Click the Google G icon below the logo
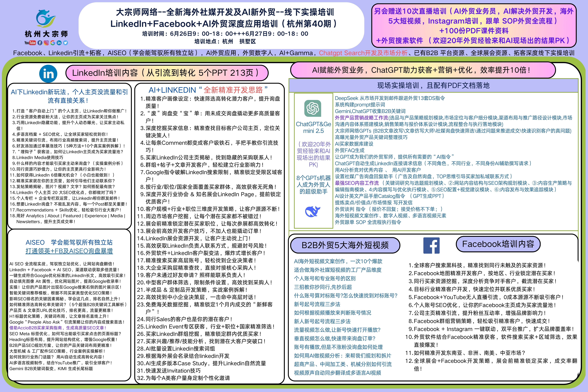The width and height of the screenshot is (588, 392). pos(53,43)
